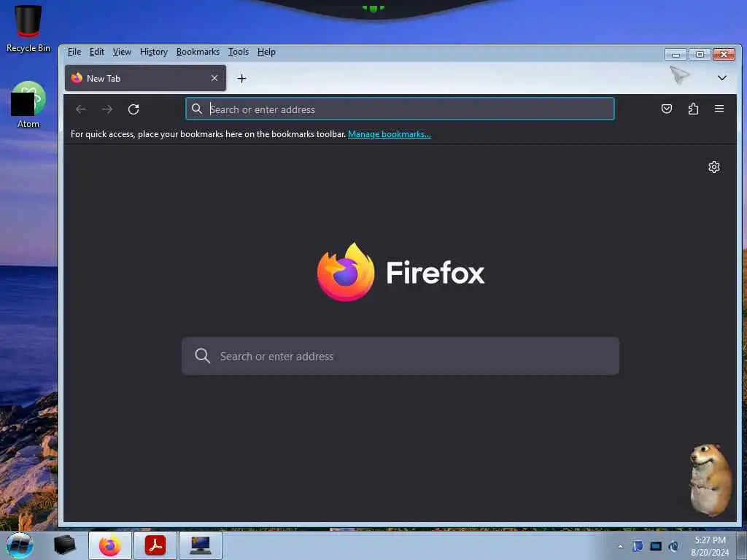
Task: Open Adobe Acrobat from the taskbar
Action: pyautogui.click(x=155, y=545)
